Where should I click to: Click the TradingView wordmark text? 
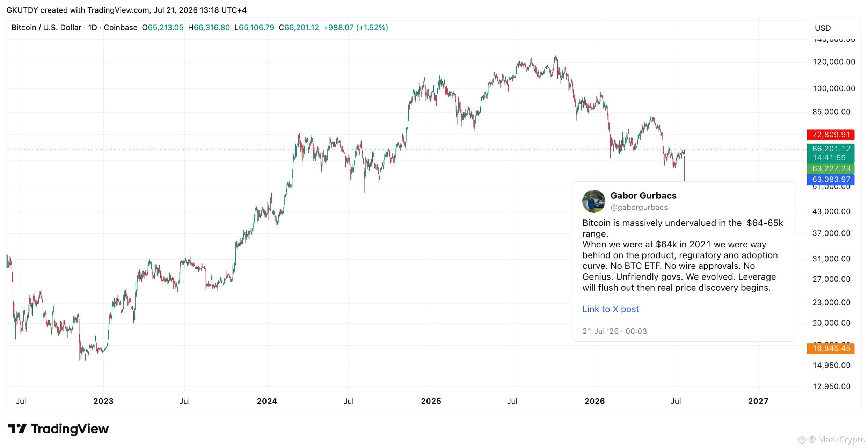(70, 429)
